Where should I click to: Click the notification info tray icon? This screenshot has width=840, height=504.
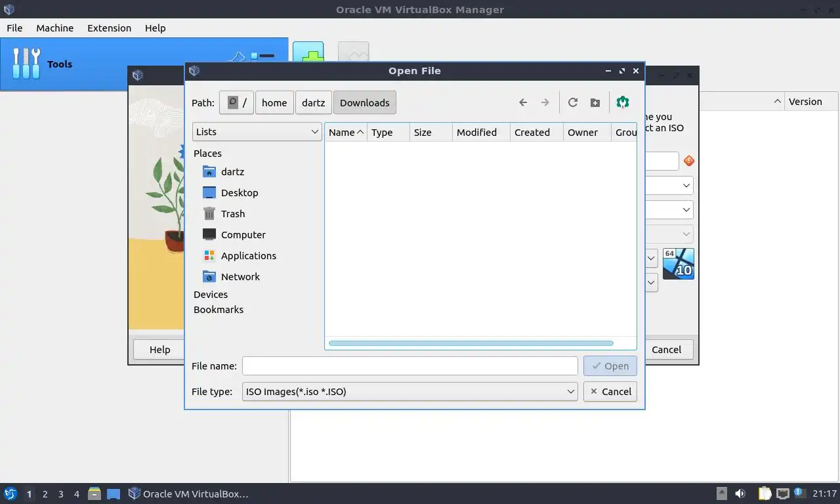click(799, 492)
